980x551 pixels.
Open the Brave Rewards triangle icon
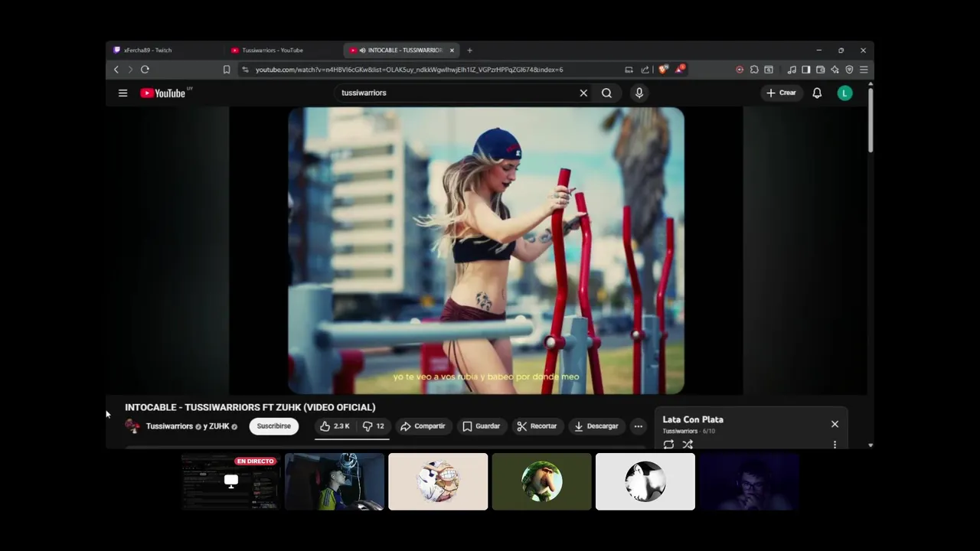(681, 69)
